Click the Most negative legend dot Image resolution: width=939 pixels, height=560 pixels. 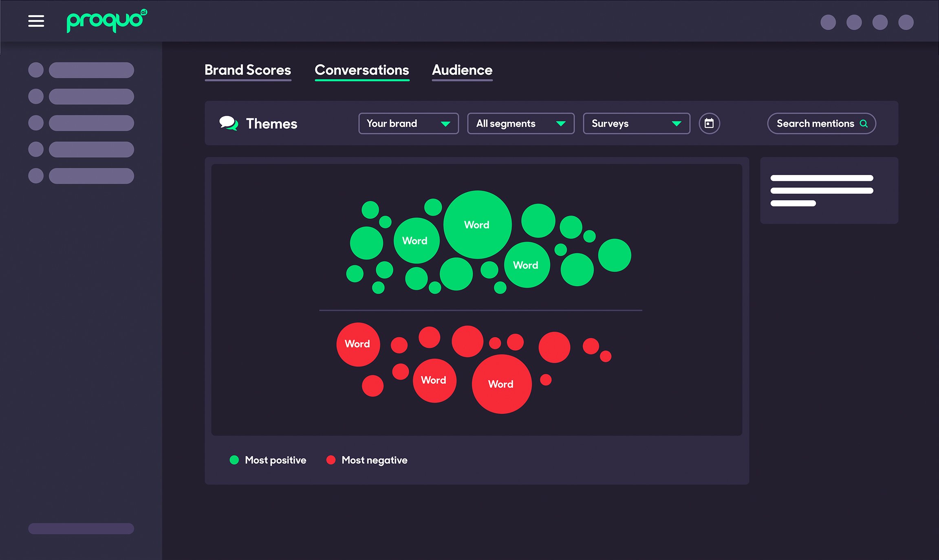[x=331, y=460]
